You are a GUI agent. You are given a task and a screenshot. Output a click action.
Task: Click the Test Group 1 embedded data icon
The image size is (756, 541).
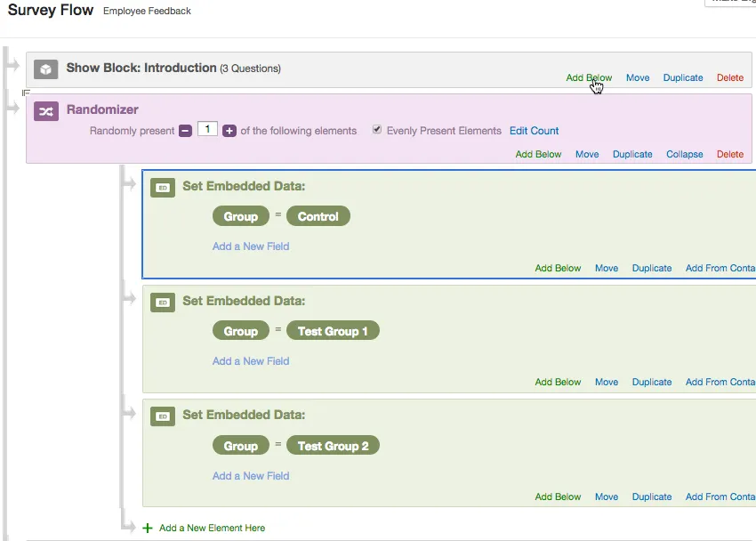(162, 302)
